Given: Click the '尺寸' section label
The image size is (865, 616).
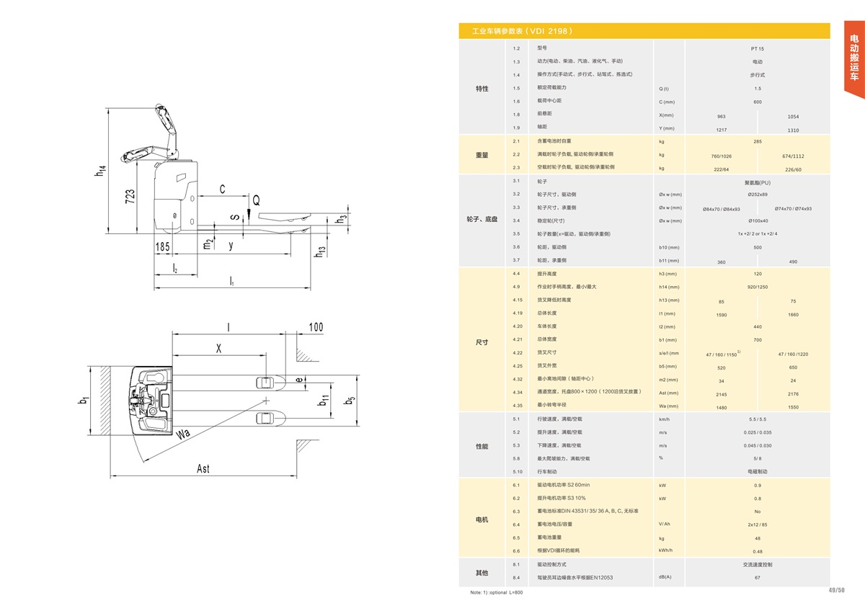Looking at the screenshot, I should tap(482, 342).
